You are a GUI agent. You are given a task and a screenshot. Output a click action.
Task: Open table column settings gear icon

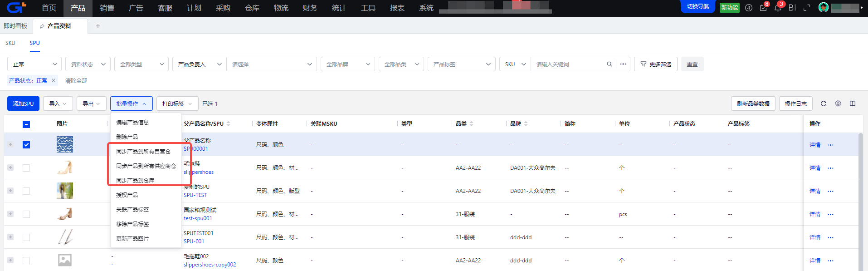pos(838,103)
